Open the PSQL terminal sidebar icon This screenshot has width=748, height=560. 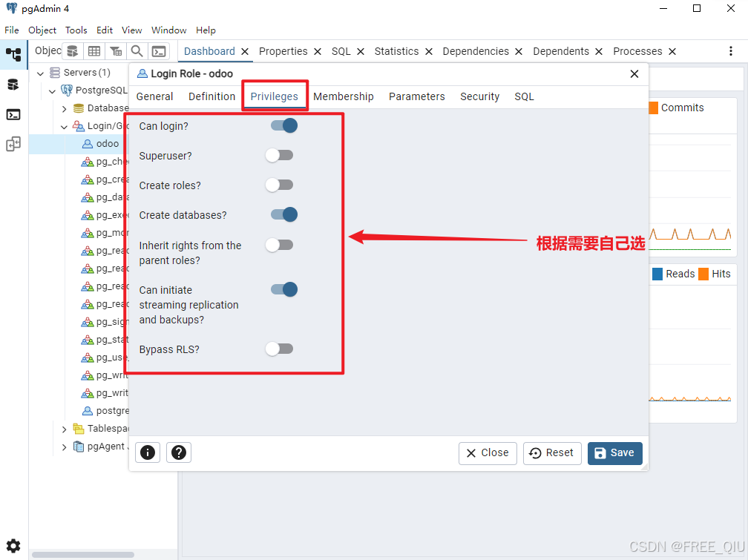[x=13, y=114]
